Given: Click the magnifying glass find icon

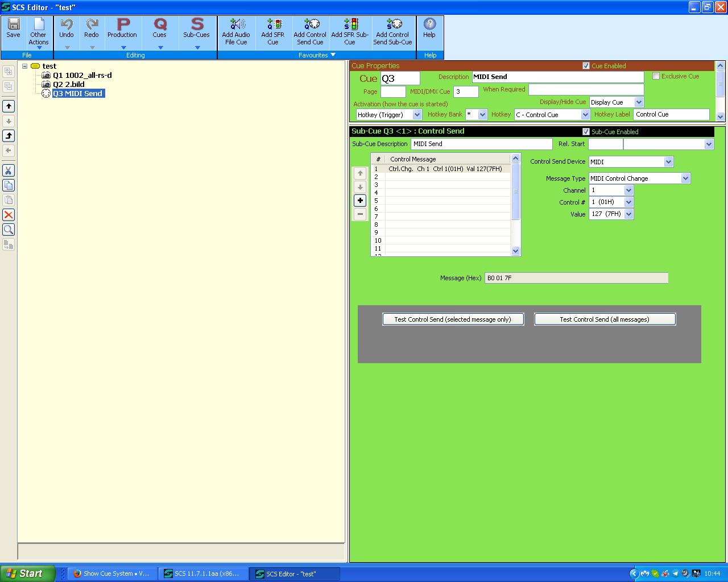Looking at the screenshot, I should (x=9, y=230).
